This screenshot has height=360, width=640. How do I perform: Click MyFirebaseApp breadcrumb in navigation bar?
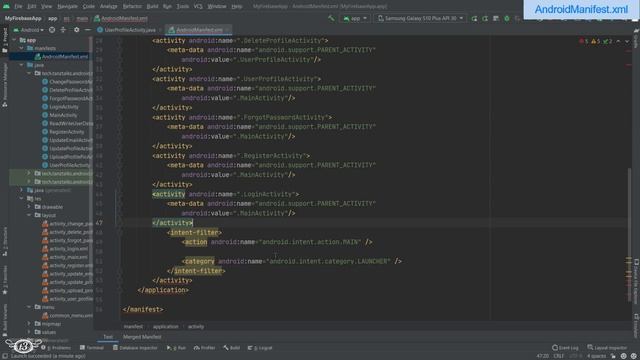coord(23,18)
